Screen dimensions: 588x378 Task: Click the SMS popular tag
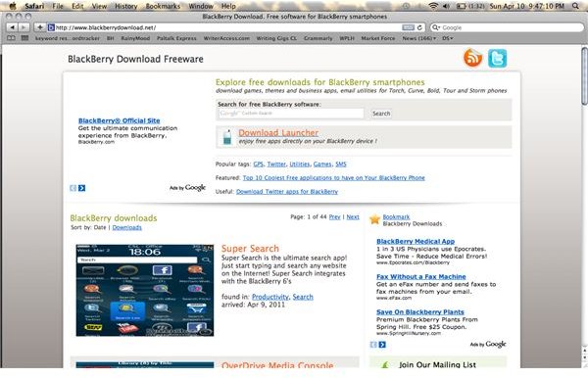(x=341, y=165)
